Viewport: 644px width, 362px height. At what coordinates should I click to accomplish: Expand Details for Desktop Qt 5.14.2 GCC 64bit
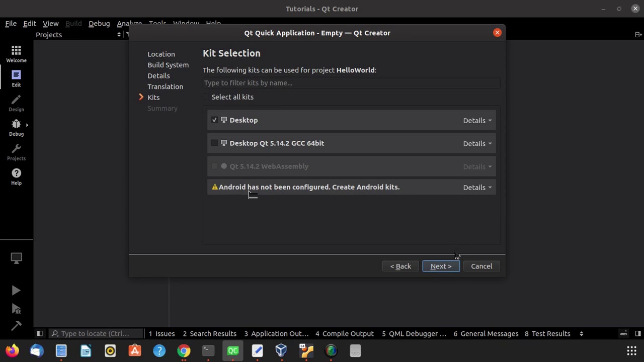(477, 144)
